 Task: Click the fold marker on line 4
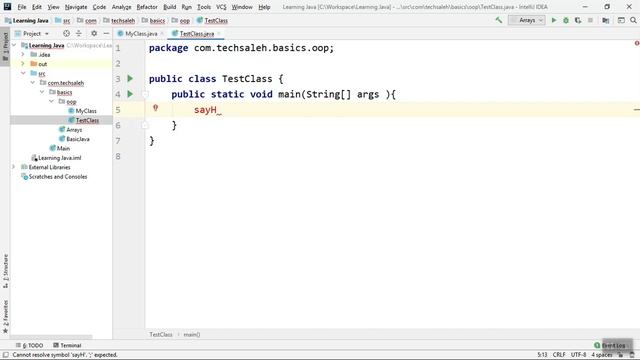145,94
